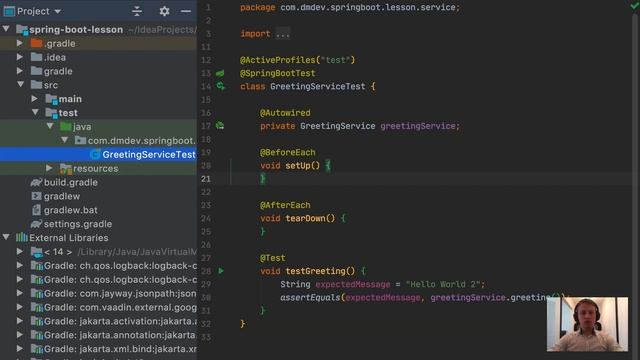
Task: Expand the resources folder
Action: [x=49, y=168]
